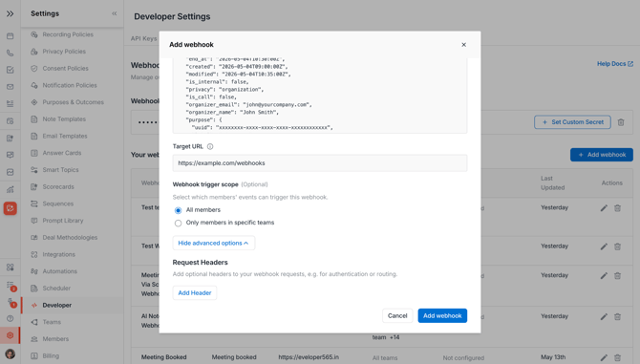Viewport: 640px width, 364px height.
Task: Open Purposes & Outcomes settings
Action: (x=73, y=102)
